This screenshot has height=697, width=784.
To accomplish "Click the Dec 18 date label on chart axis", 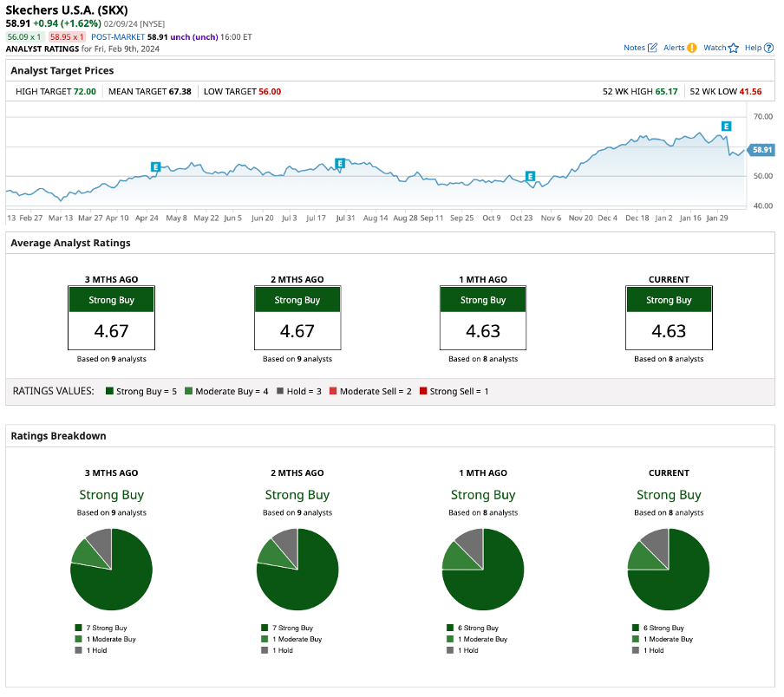I will [637, 218].
